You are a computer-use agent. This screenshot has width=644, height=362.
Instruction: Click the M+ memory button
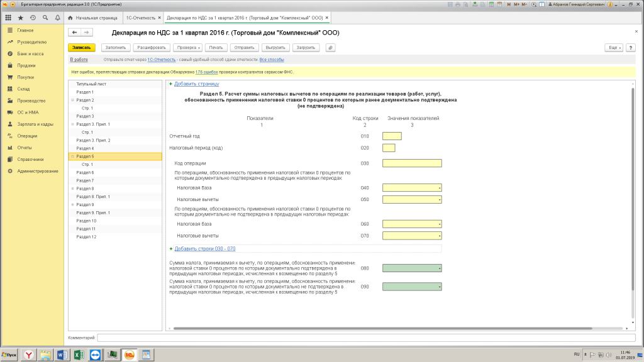point(517,4)
